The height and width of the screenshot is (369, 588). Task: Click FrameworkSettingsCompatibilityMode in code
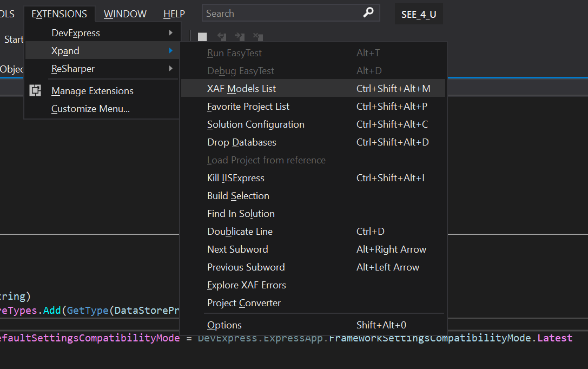(x=430, y=338)
